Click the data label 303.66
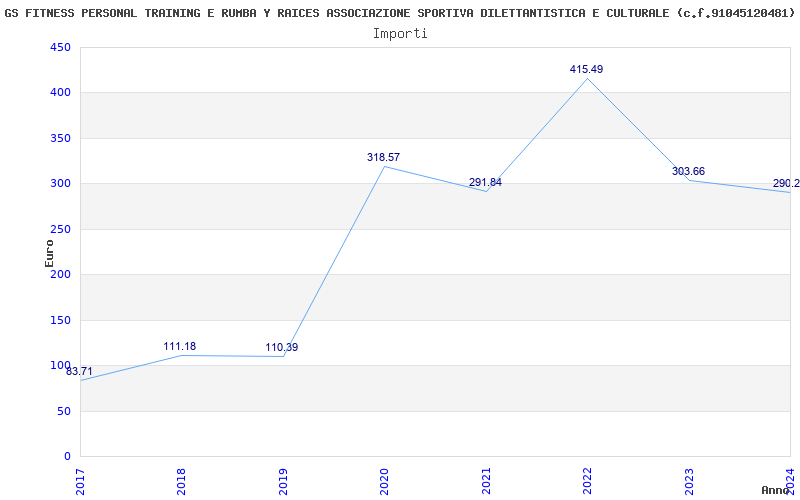The height and width of the screenshot is (500, 800). 688,171
